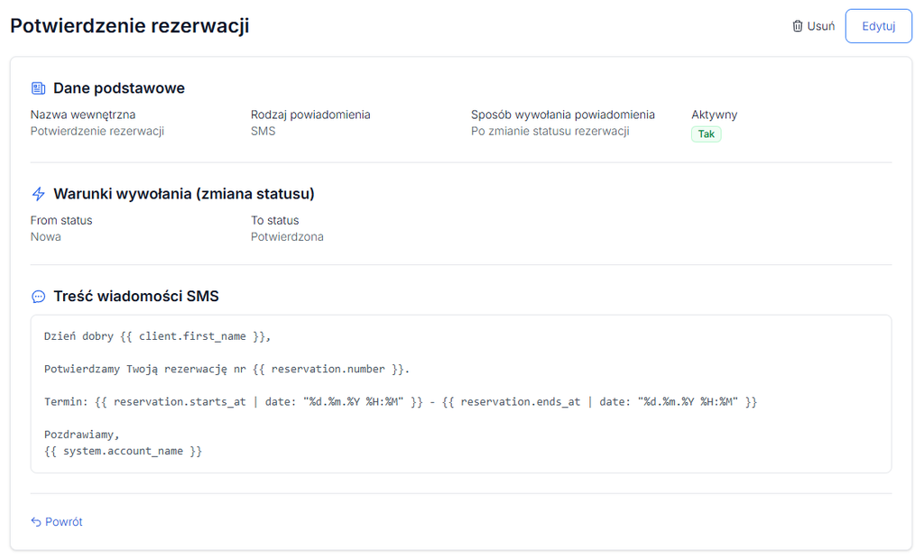
Task: Click the Nowa value under From status
Action: pos(45,237)
